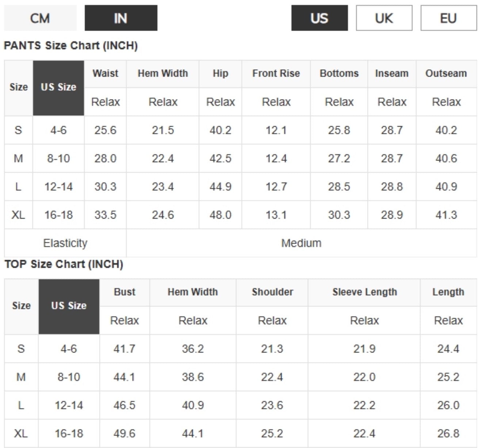
Task: Click Sleeve Length column header
Action: tap(364, 292)
